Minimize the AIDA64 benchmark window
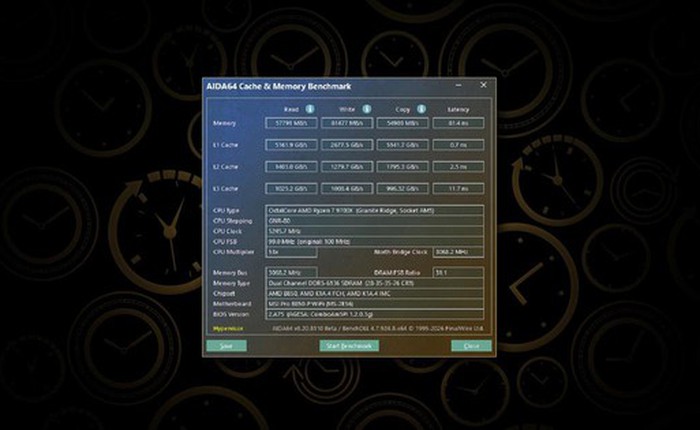 click(458, 85)
